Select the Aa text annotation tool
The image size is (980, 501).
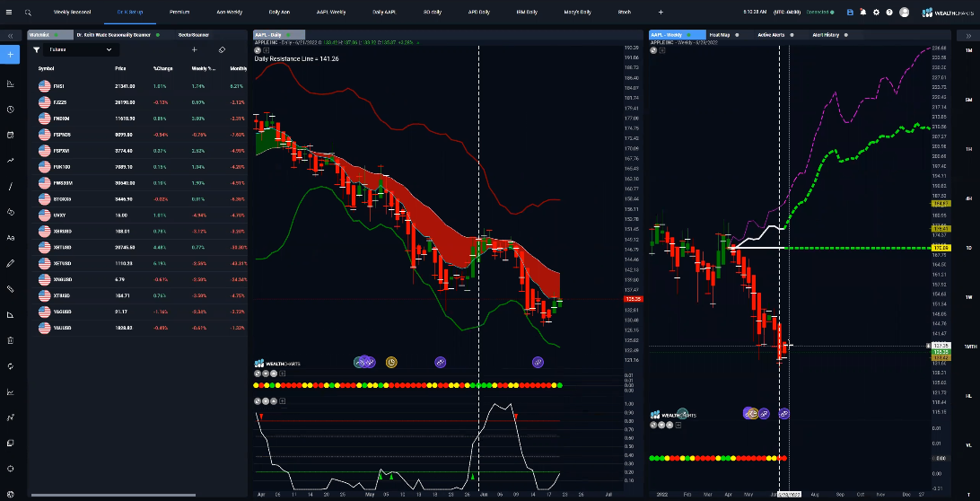point(10,238)
